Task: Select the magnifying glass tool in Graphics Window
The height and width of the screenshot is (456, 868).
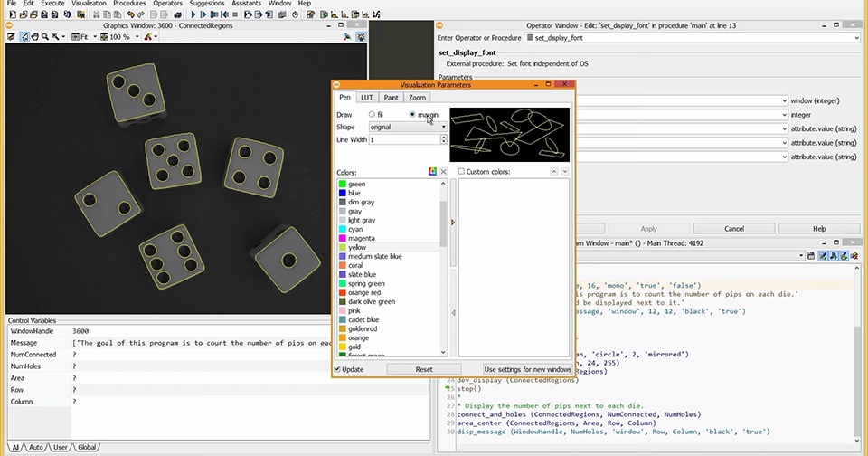Action: click(x=45, y=36)
